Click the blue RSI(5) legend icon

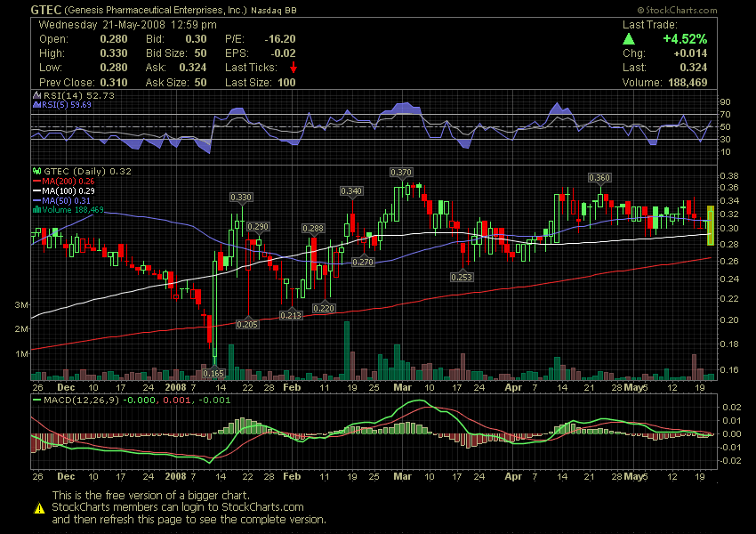tap(36, 104)
